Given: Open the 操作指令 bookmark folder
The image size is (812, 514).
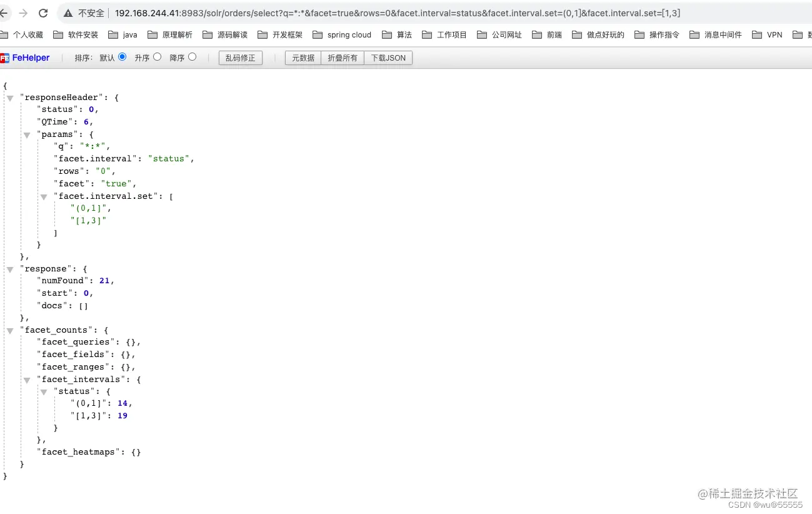Looking at the screenshot, I should [657, 35].
